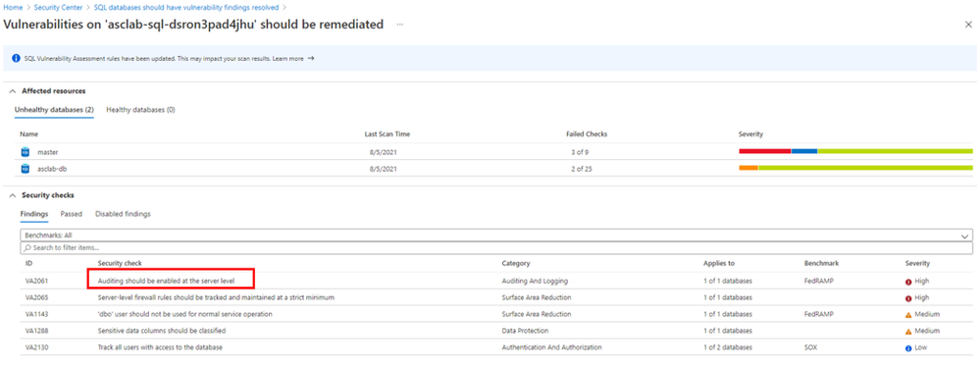980x369 pixels.
Task: Click the Search to filter items field
Action: (x=496, y=247)
